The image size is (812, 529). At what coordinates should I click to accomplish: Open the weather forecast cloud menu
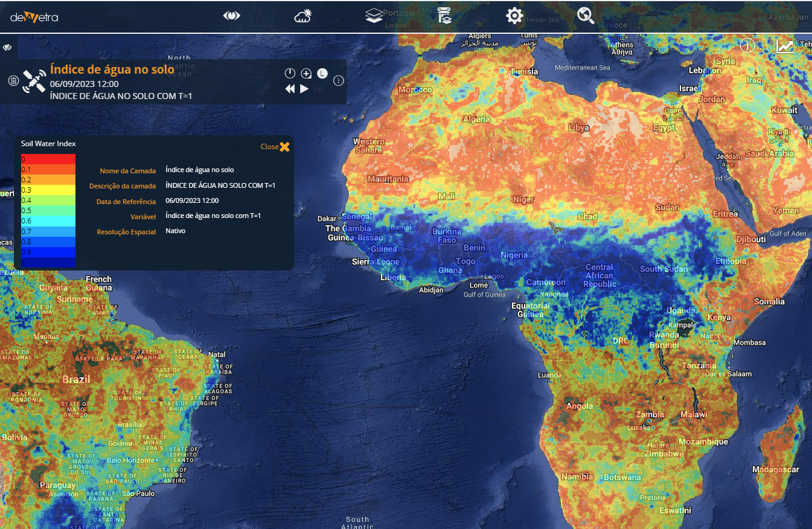point(303,16)
